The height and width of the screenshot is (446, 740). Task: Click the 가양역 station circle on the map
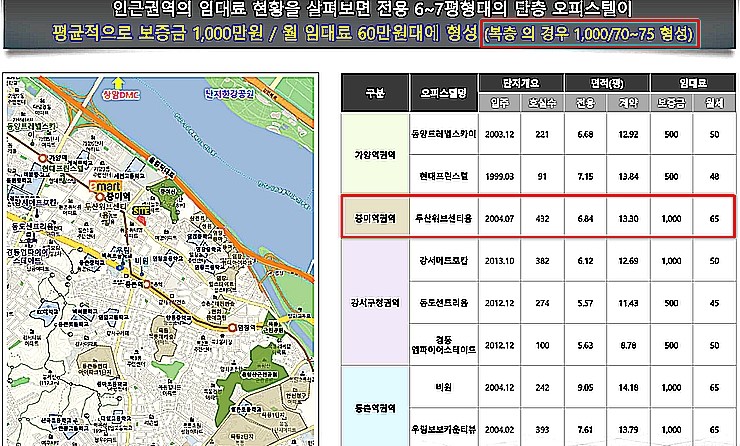click(x=43, y=158)
